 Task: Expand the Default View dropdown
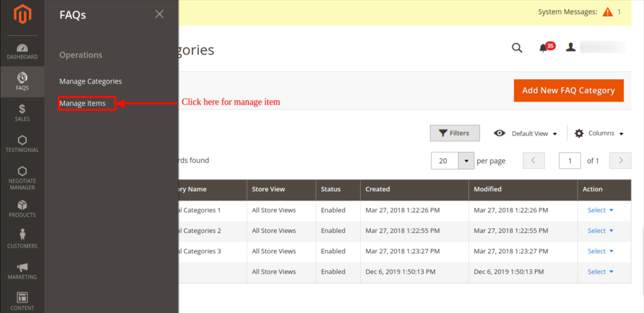point(526,134)
